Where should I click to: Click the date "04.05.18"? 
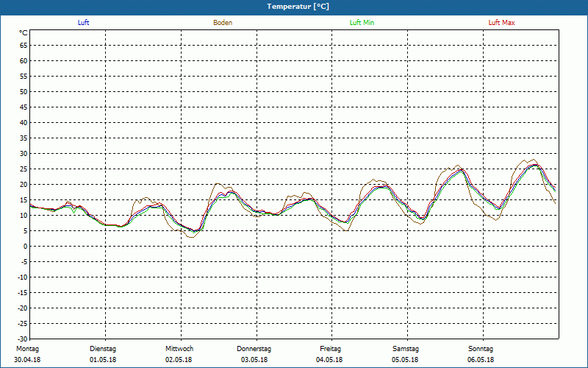click(329, 360)
